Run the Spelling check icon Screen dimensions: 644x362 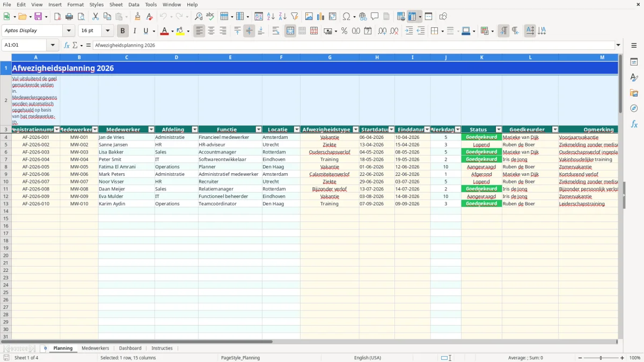pos(210,17)
